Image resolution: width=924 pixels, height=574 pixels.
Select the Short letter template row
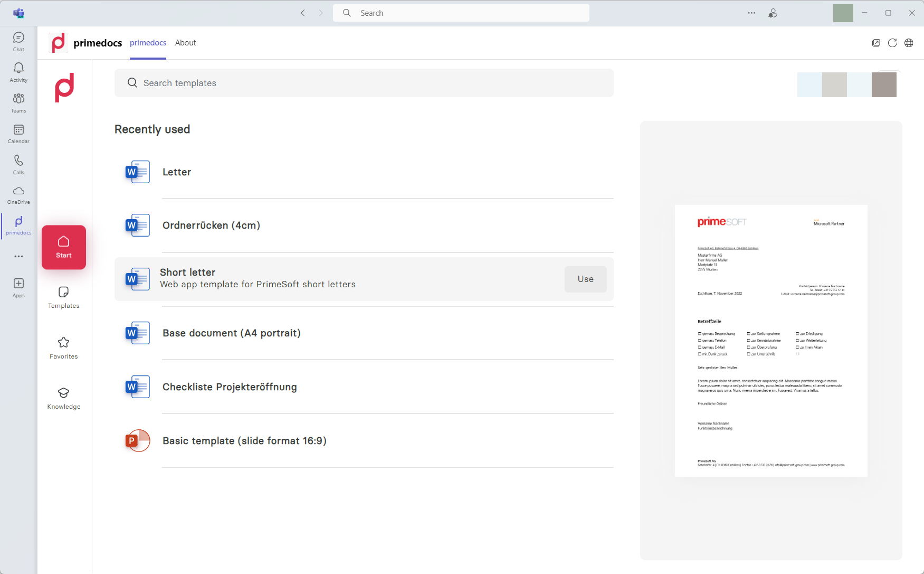click(364, 279)
